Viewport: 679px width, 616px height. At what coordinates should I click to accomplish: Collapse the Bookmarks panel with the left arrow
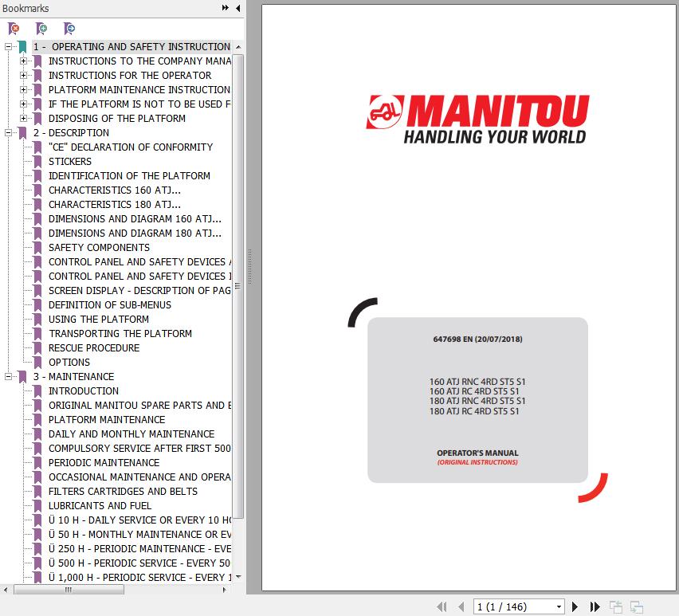[237, 8]
